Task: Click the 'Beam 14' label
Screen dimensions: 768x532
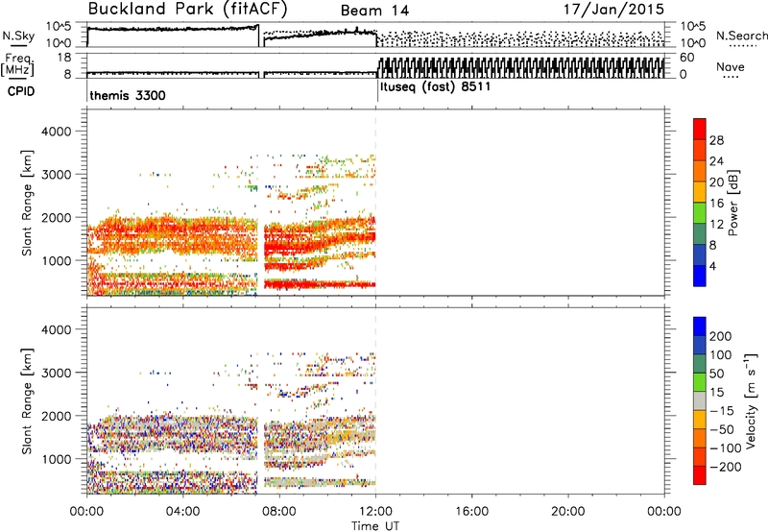Action: pos(374,11)
